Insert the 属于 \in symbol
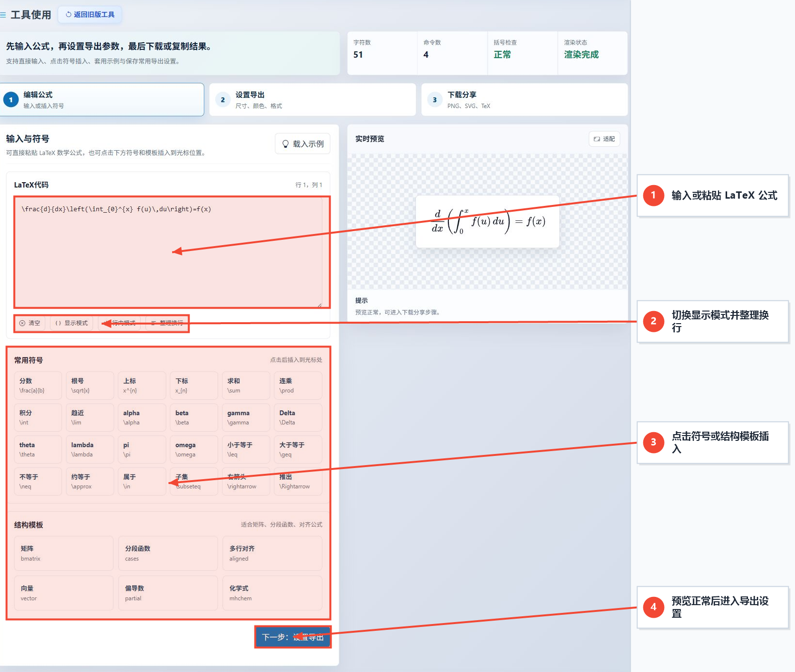This screenshot has width=795, height=672. pyautogui.click(x=142, y=482)
